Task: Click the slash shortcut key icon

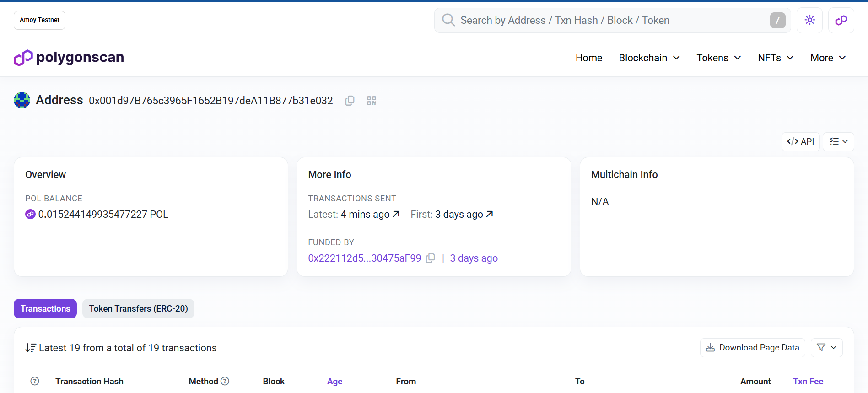Action: point(777,20)
